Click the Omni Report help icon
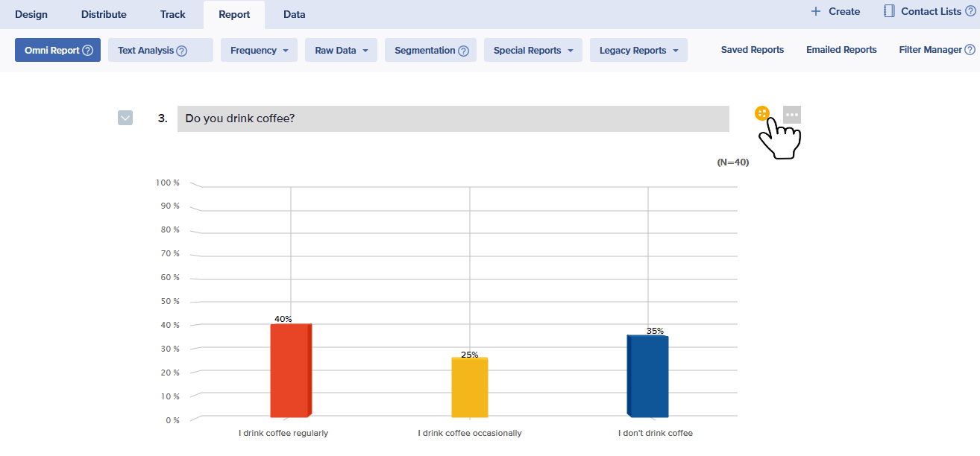This screenshot has width=980, height=456. (x=87, y=51)
